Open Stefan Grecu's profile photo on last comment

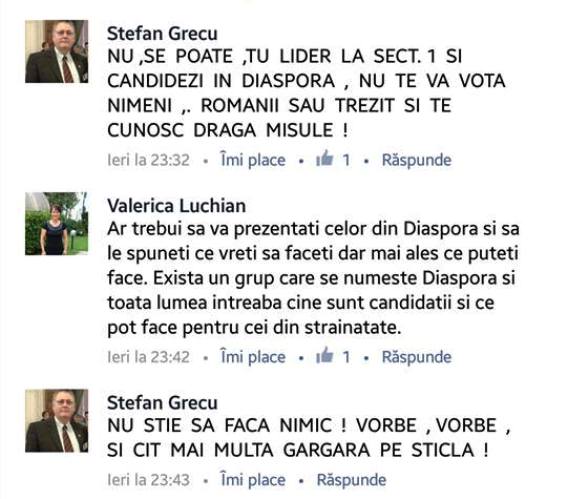(x=56, y=421)
